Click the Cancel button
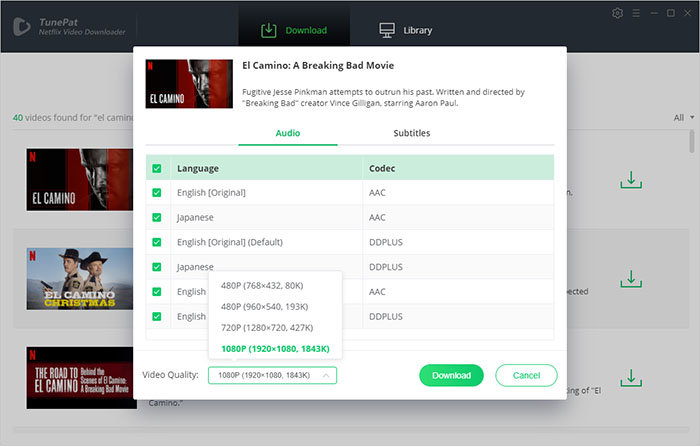 coord(526,375)
